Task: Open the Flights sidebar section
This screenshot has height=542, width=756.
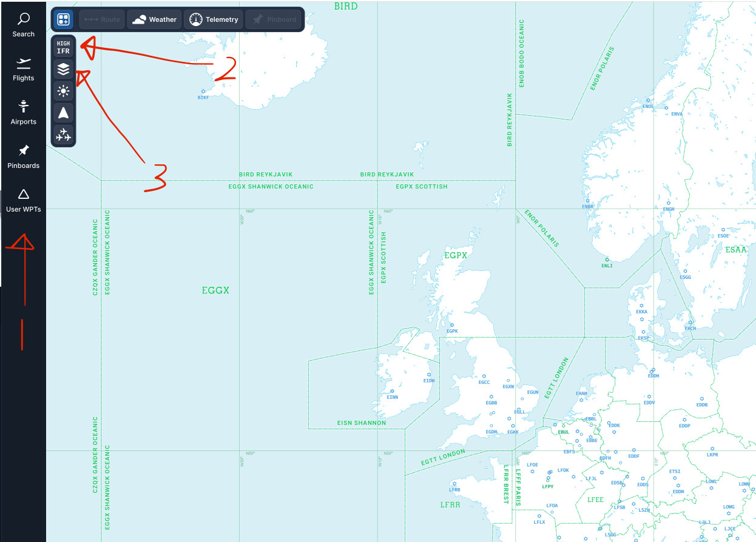Action: pos(23,69)
